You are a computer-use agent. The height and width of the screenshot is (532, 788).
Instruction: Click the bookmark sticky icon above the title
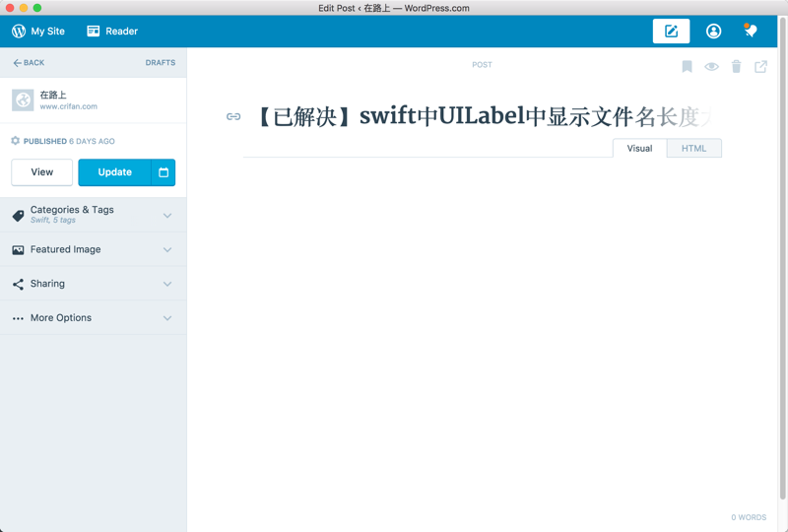pyautogui.click(x=687, y=66)
